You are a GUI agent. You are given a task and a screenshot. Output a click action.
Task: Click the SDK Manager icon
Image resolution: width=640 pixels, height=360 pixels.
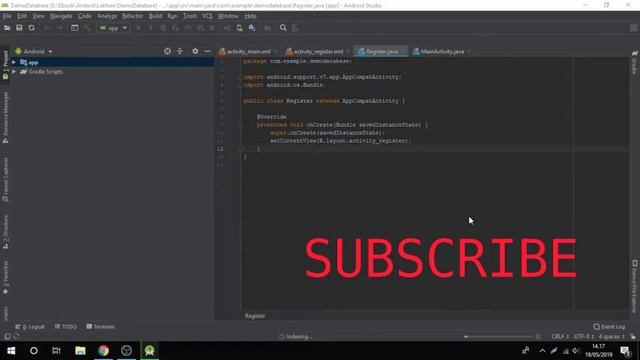click(x=252, y=28)
